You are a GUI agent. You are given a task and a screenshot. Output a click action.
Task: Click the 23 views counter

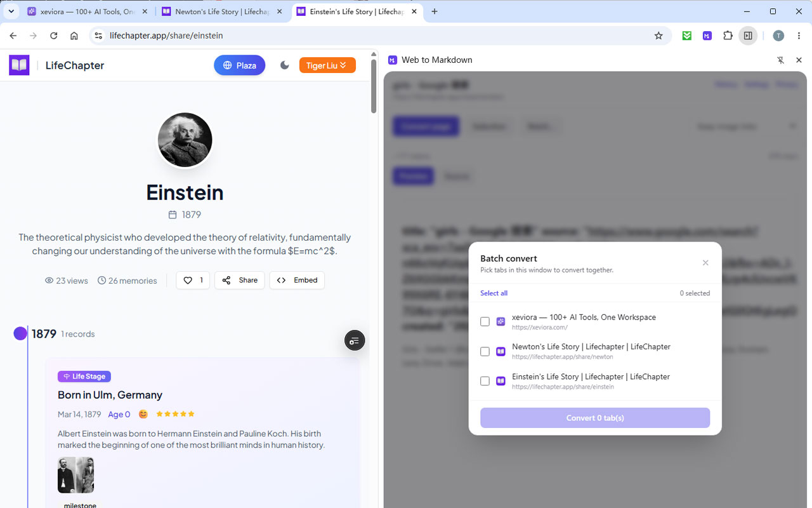tap(67, 281)
